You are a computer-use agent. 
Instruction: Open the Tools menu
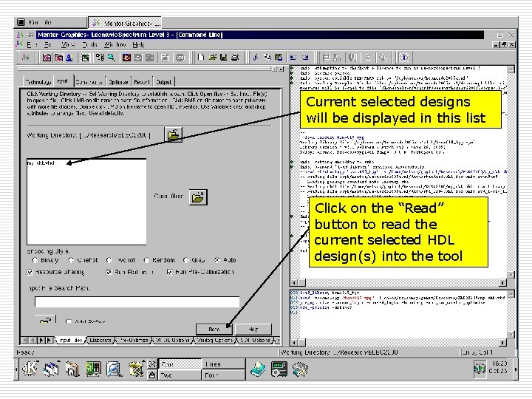(89, 45)
